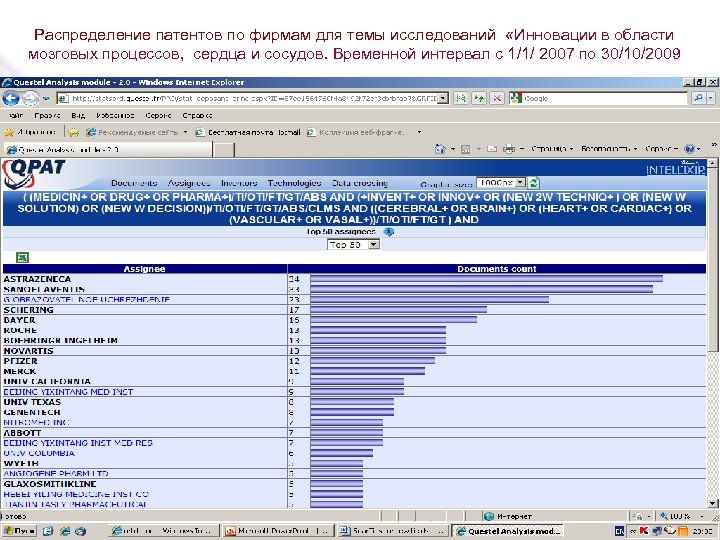Click the Пуск Start button
Image resolution: width=720 pixels, height=540 pixels.
[x=19, y=531]
